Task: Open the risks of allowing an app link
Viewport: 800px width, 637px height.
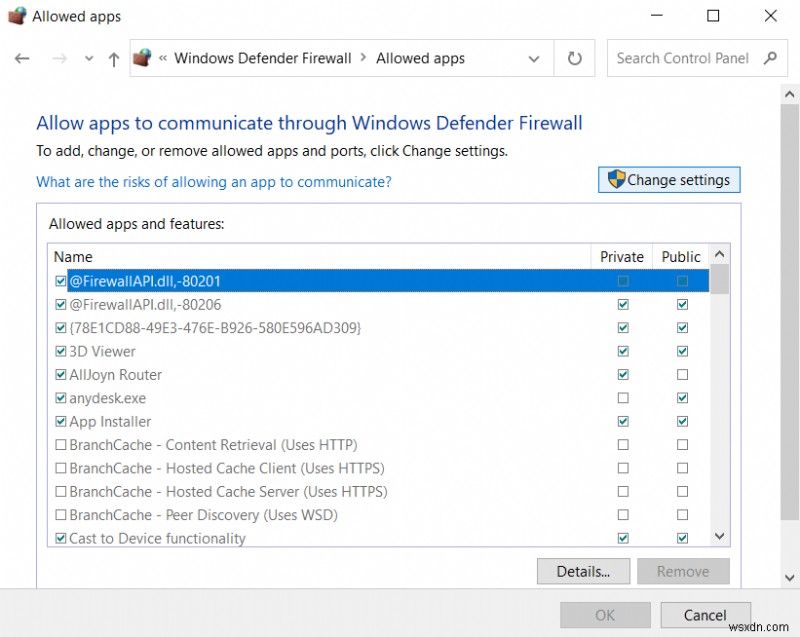Action: point(214,182)
